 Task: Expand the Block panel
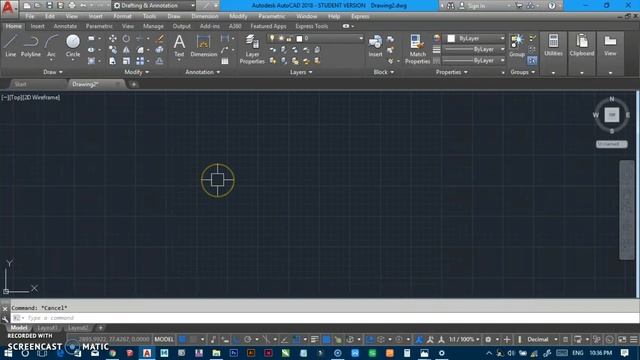point(384,72)
